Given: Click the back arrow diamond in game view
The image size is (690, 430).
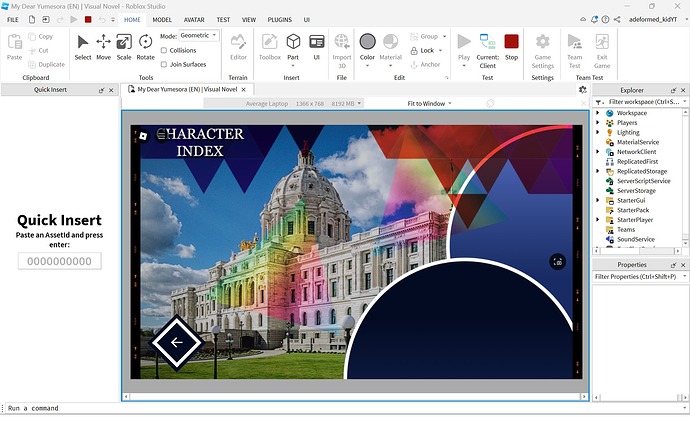Looking at the screenshot, I should coord(177,342).
